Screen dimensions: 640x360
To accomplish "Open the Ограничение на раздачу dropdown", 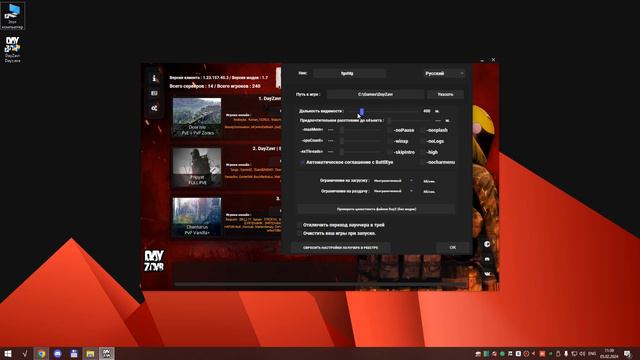I will point(394,191).
